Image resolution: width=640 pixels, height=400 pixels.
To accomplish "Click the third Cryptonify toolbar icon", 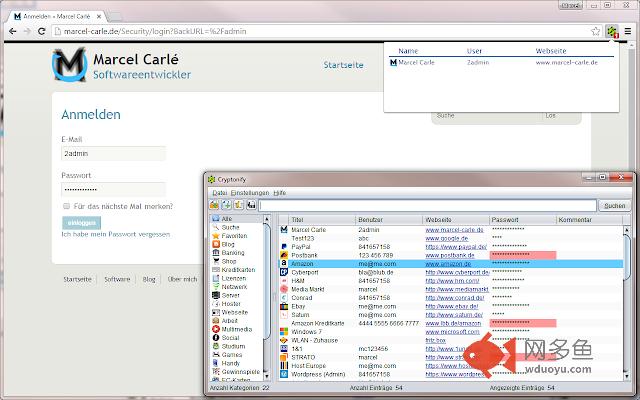I will [x=239, y=205].
